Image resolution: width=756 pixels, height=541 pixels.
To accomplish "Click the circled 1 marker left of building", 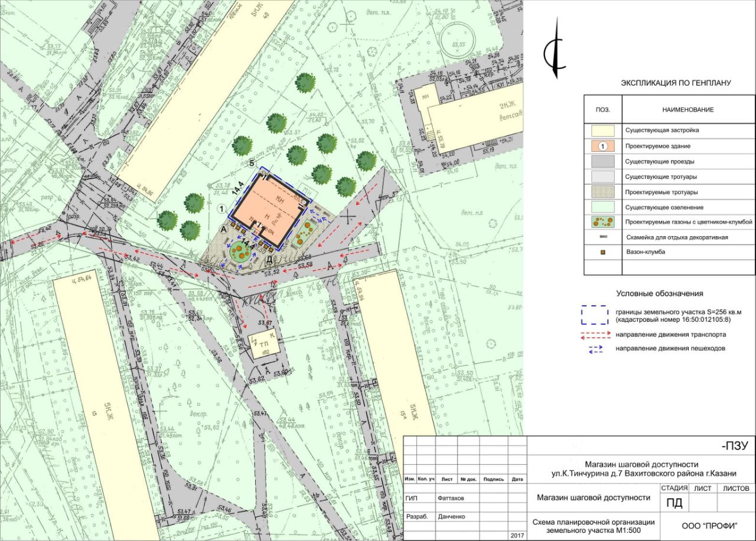I will click(x=221, y=208).
